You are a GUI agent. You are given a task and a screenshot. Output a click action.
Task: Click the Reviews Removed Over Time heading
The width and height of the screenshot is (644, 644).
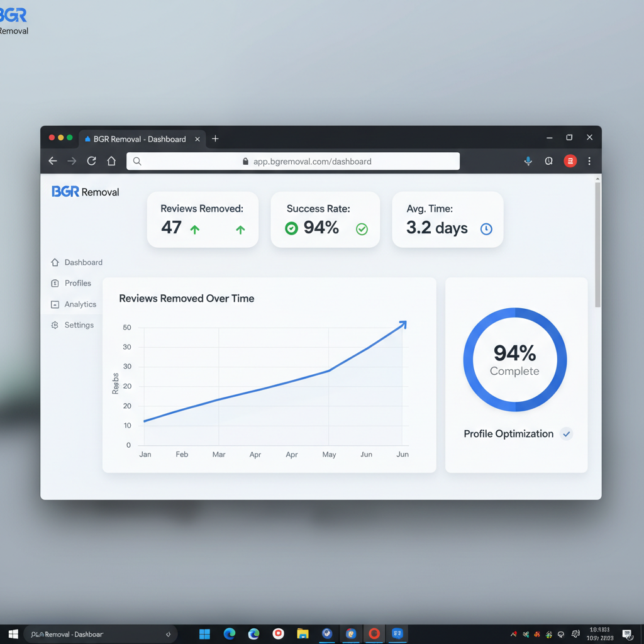186,299
